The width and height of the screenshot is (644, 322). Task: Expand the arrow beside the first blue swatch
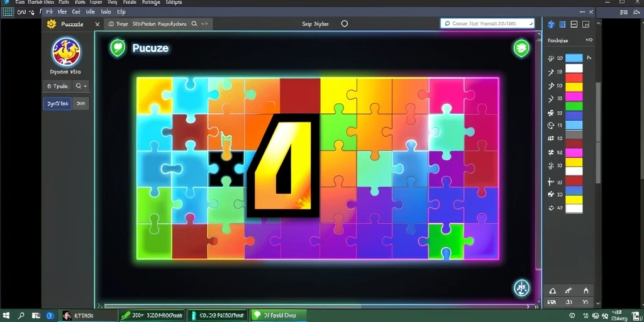589,58
